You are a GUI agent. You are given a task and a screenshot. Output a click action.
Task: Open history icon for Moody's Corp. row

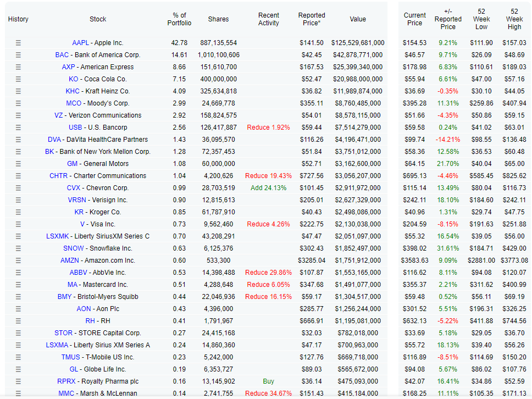coord(18,103)
